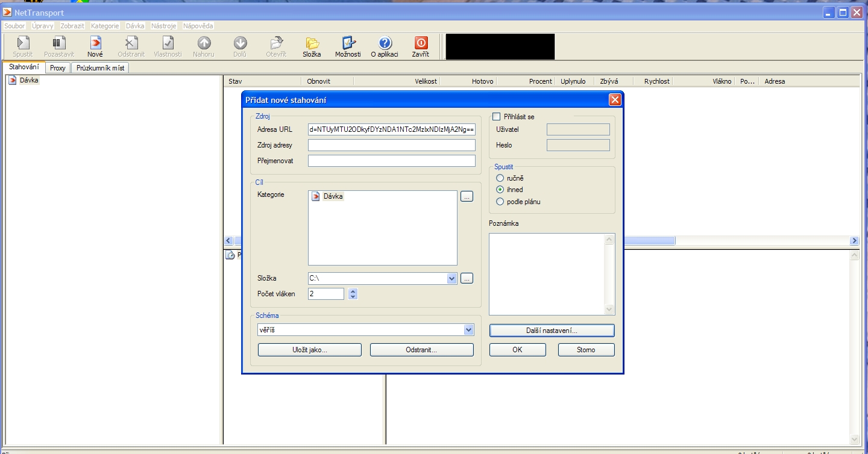868x454 pixels.
Task: Confirm the dialog with OK button
Action: [517, 350]
